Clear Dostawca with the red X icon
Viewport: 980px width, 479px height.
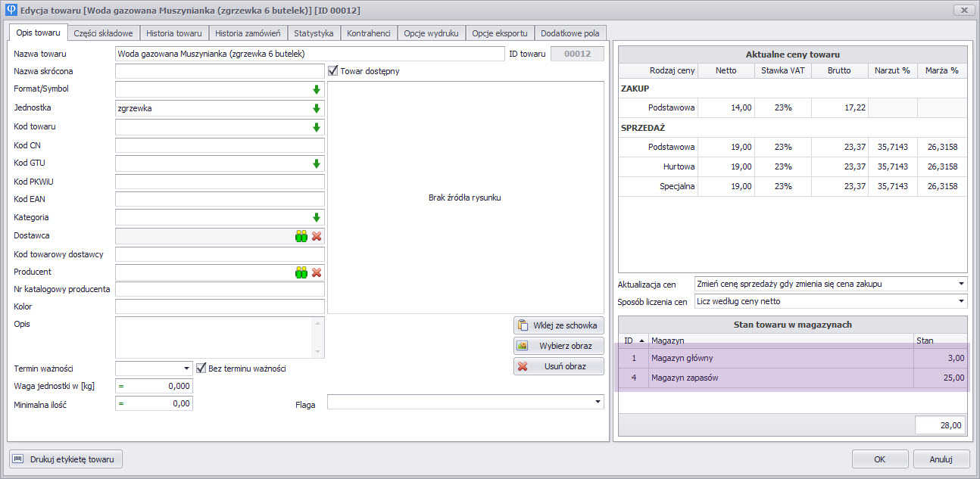(317, 236)
